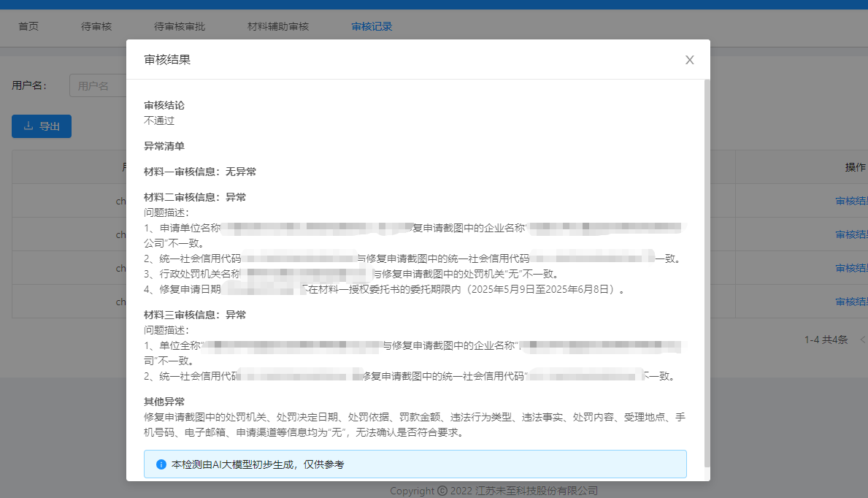Focus the 用户名 input field
Viewport: 868px width, 498px height.
(99, 85)
